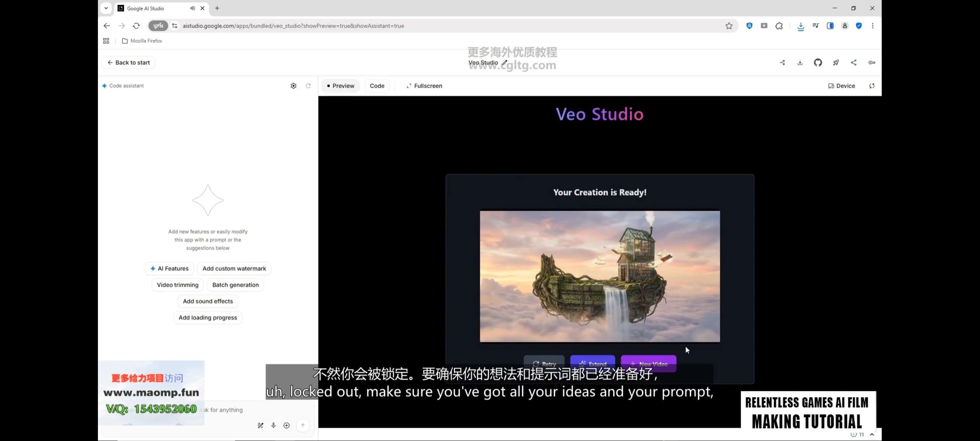
Task: Open browser extensions puzzle icon
Action: pyautogui.click(x=779, y=26)
